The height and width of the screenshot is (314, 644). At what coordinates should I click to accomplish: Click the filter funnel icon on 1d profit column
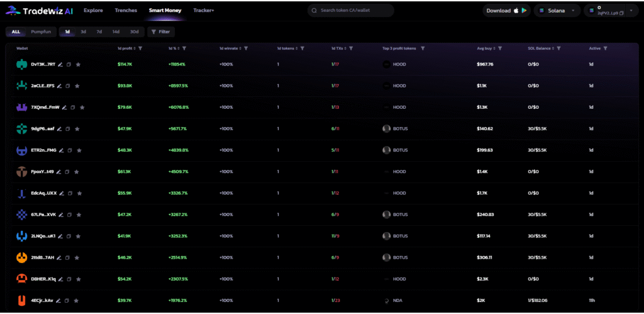coord(140,48)
